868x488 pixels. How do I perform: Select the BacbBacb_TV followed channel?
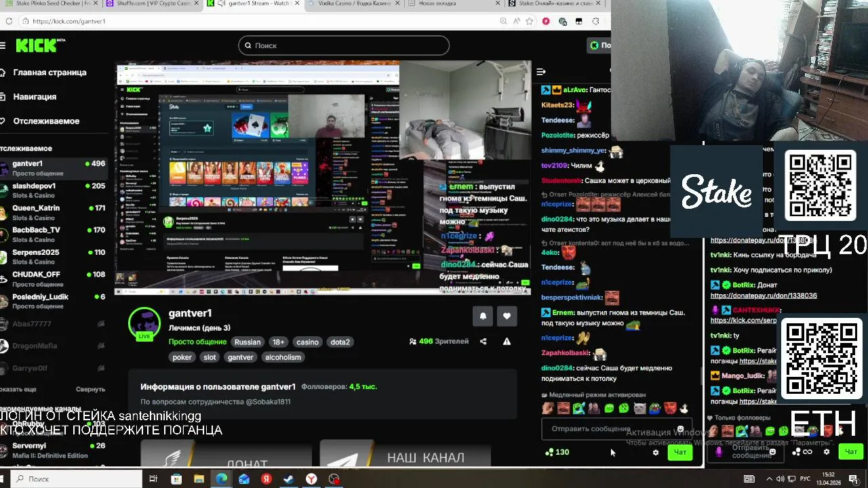click(x=54, y=235)
